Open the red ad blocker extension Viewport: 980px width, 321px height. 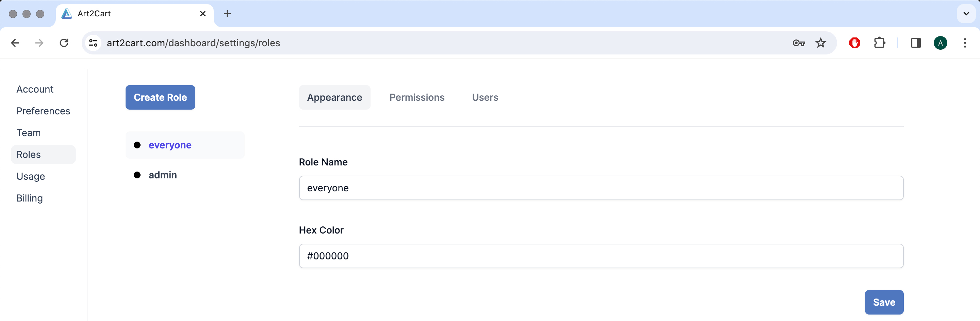[x=854, y=43]
